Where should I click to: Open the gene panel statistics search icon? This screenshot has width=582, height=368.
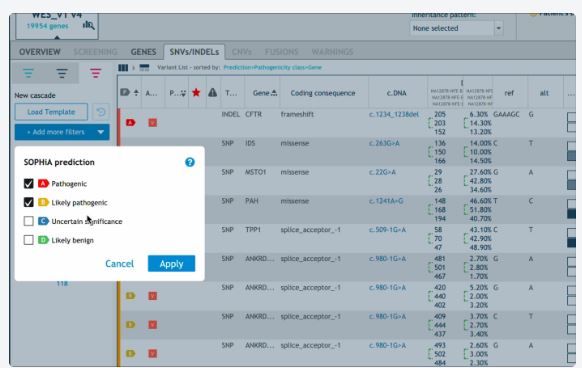[88, 25]
